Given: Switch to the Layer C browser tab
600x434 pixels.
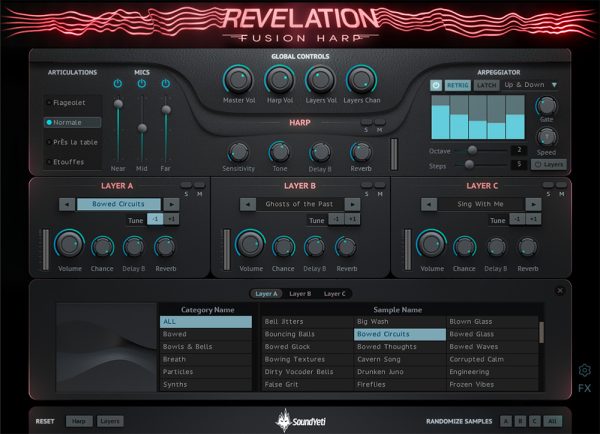Looking at the screenshot, I should tap(334, 294).
